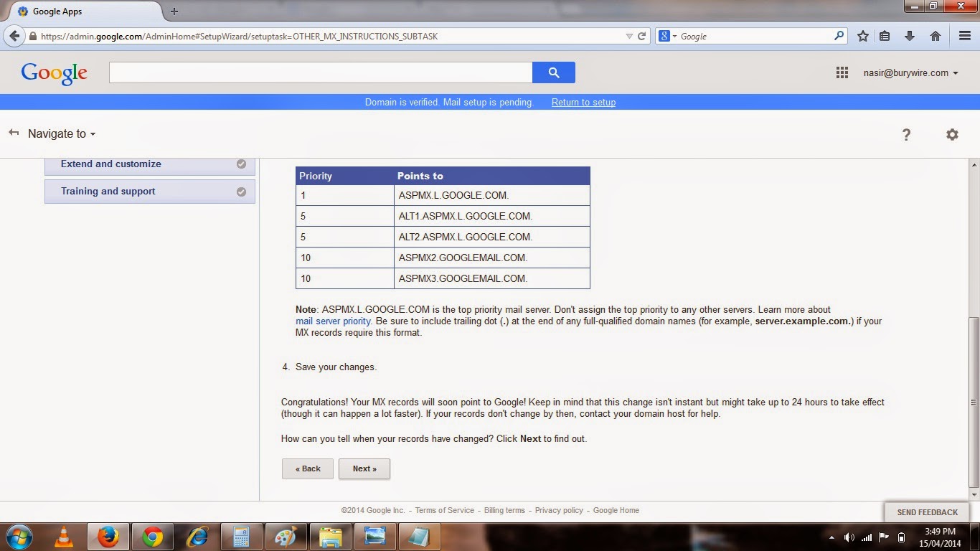The image size is (980, 551).
Task: Click the page scrollbar up arrow
Action: point(974,165)
